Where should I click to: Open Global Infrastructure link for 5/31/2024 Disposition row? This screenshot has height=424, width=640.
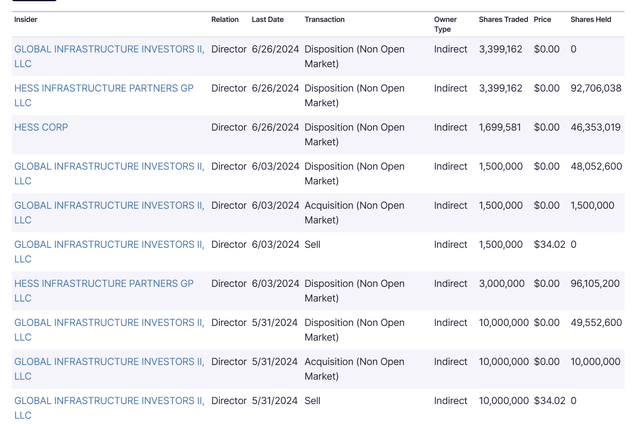[109, 323]
